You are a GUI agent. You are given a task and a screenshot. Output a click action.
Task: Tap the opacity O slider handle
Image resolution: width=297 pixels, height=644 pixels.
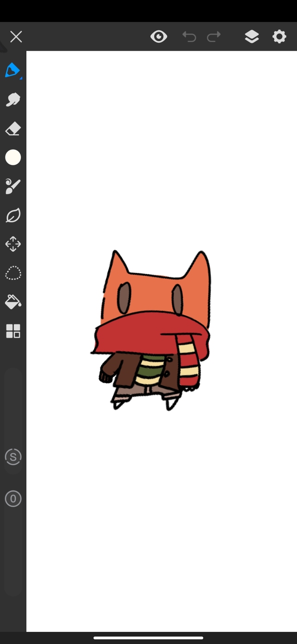click(x=13, y=499)
